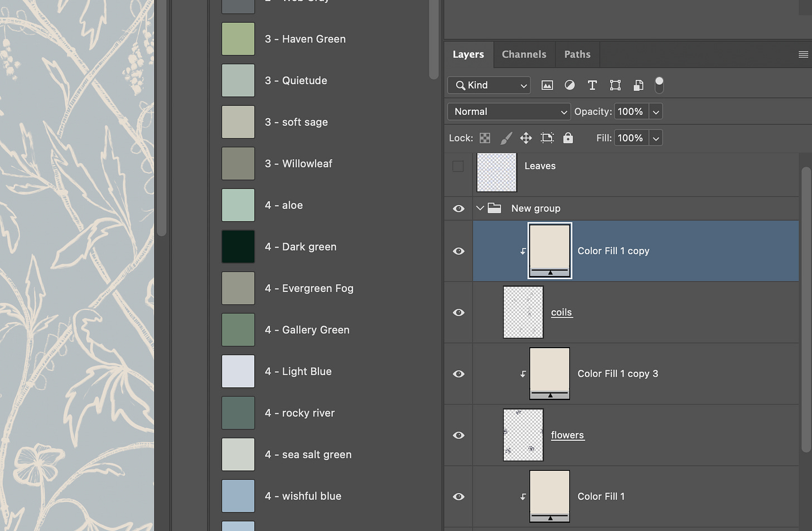Filter for adjustment layers icon
This screenshot has height=531, width=812.
(x=569, y=85)
